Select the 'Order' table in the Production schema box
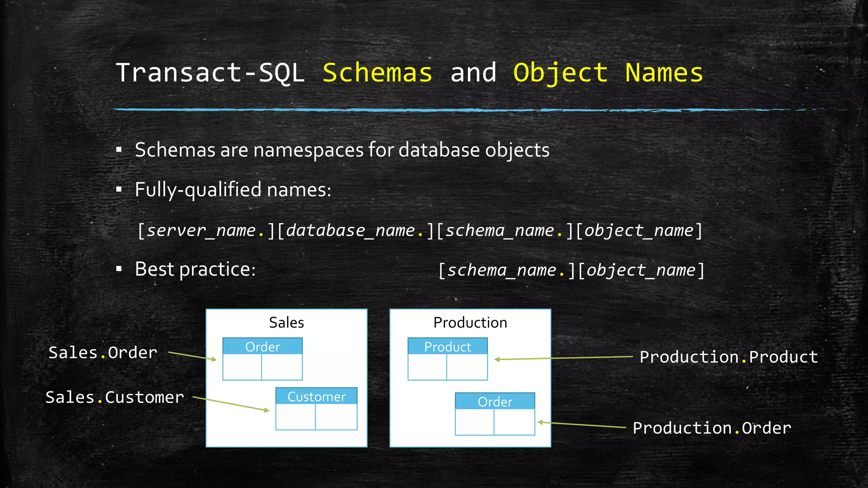 point(495,414)
